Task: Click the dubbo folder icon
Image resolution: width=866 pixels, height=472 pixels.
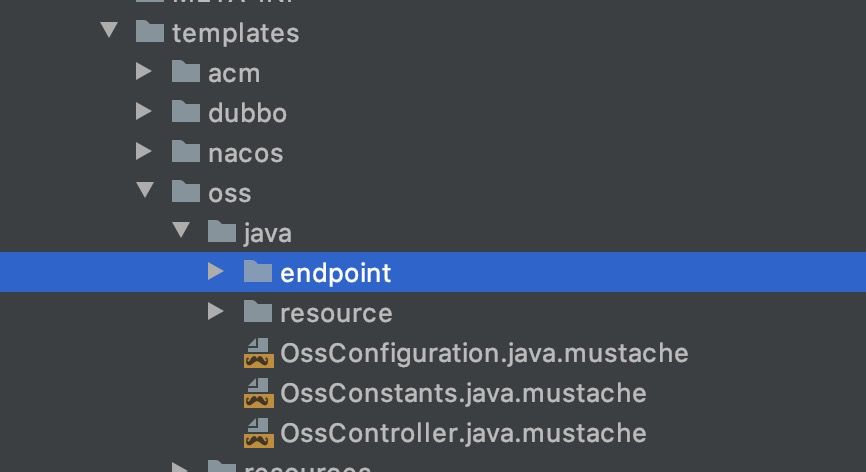Action: pos(185,112)
